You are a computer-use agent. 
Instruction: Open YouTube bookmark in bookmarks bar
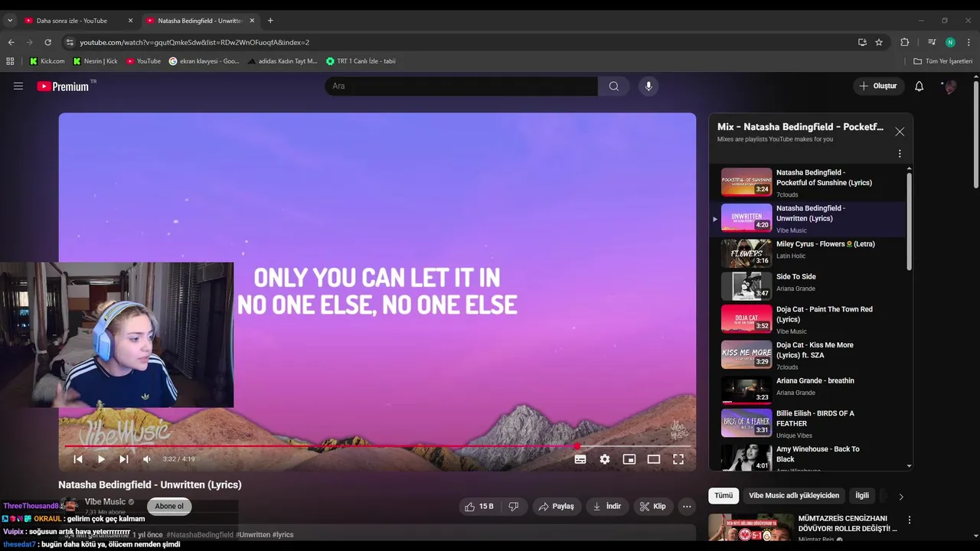144,61
